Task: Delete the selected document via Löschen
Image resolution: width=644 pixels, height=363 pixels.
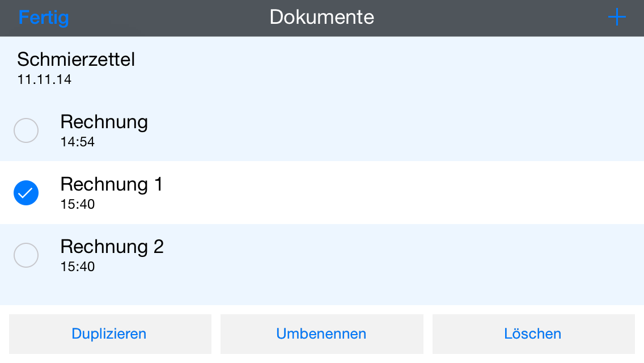Action: [533, 334]
